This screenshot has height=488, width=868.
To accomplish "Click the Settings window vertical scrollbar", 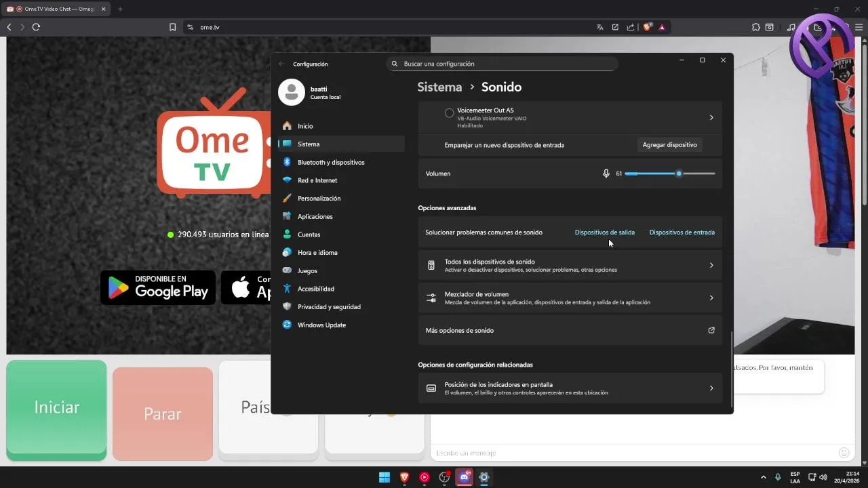I will coord(731,369).
